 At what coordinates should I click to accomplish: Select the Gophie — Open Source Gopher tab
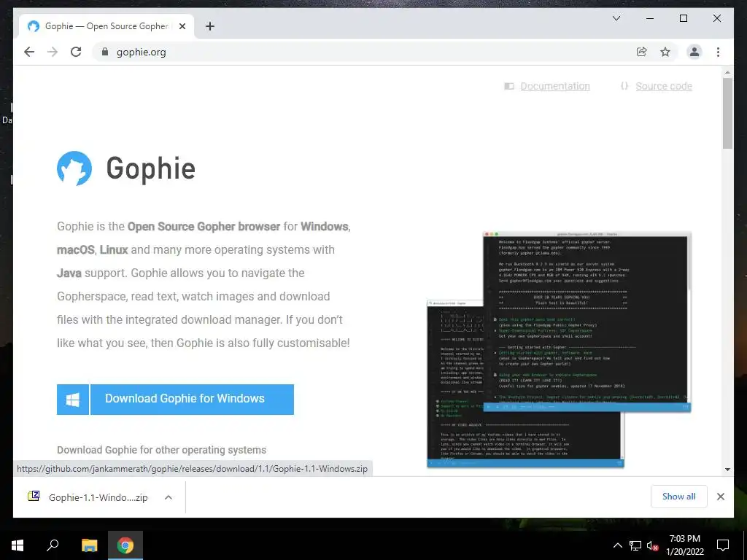106,26
